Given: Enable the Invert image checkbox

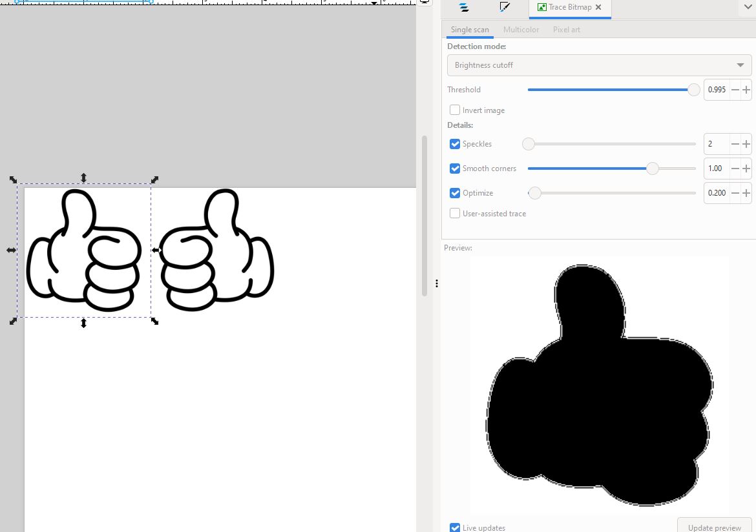Looking at the screenshot, I should point(455,110).
